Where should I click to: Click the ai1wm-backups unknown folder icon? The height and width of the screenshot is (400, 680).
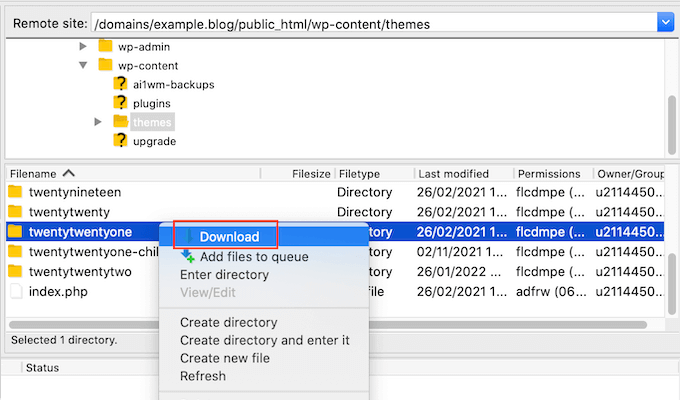[121, 84]
